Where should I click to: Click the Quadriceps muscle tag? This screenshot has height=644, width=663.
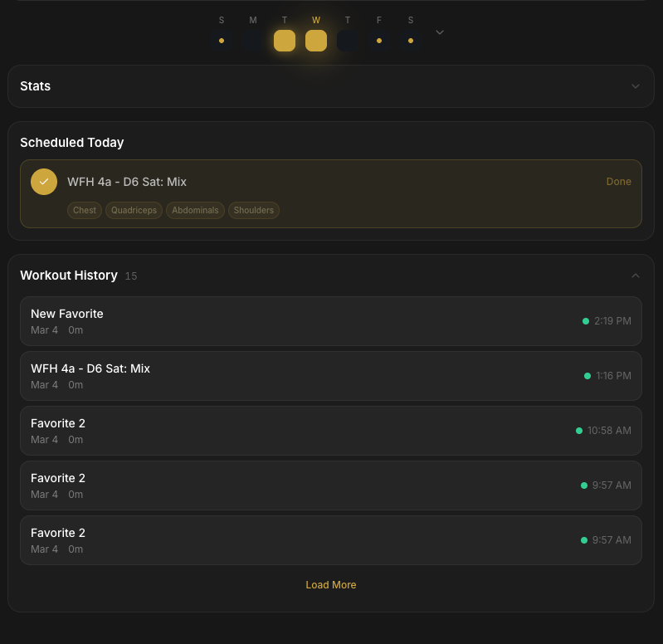click(134, 211)
